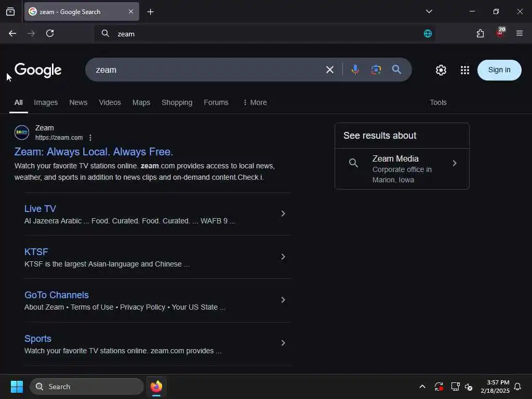Viewport: 532px width, 399px height.
Task: Open the Live TV sitelink
Action: [x=40, y=209]
